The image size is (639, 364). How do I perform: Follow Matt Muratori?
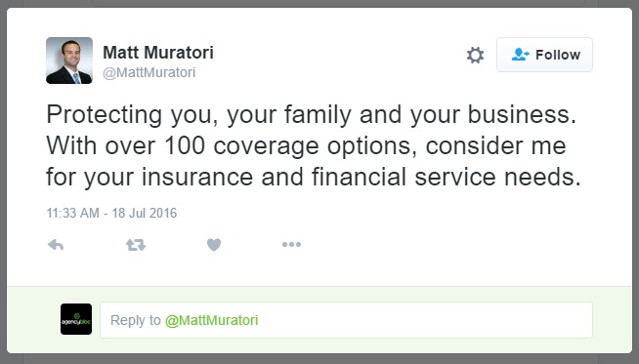(x=544, y=55)
